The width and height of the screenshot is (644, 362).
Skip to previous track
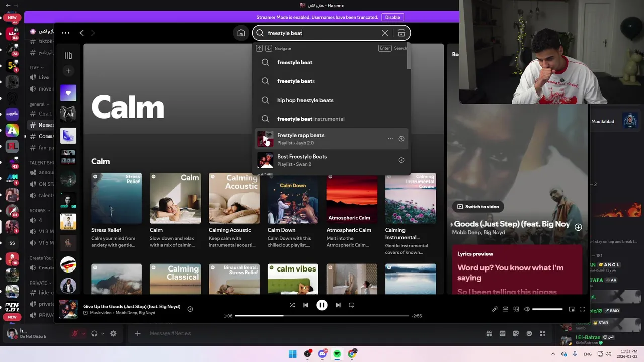point(305,305)
